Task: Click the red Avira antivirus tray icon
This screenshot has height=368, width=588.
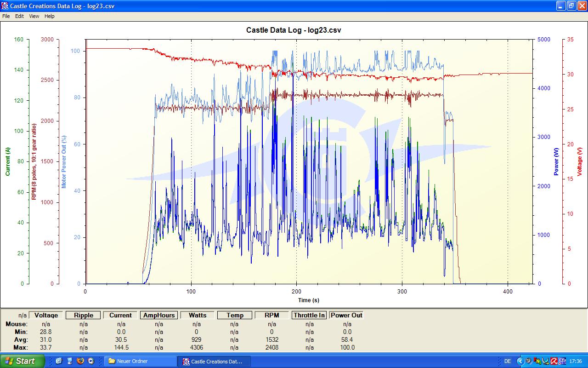Action: [x=554, y=361]
